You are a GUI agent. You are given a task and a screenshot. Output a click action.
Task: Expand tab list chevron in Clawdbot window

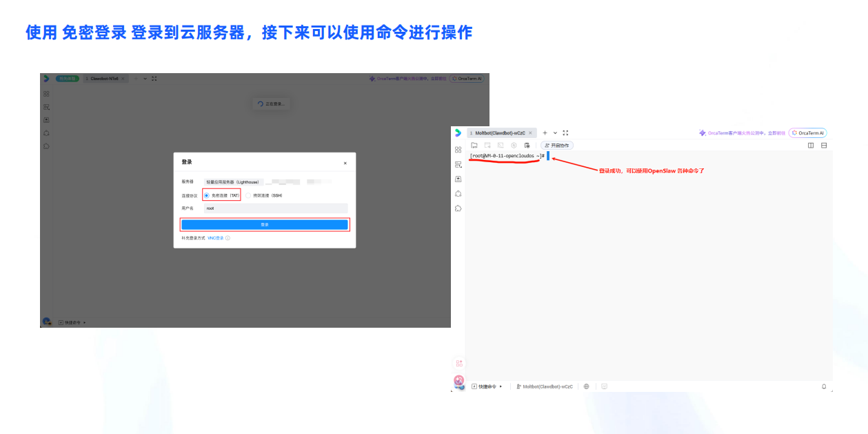tap(145, 79)
